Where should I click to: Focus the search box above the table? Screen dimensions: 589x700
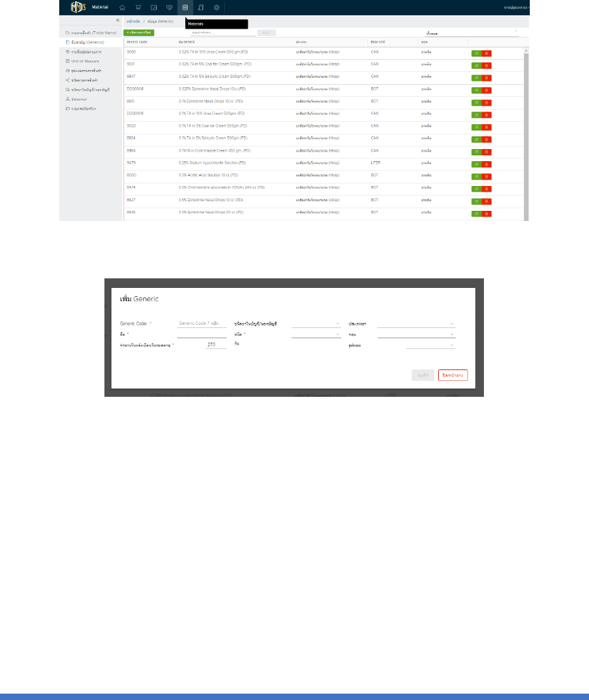[x=223, y=32]
